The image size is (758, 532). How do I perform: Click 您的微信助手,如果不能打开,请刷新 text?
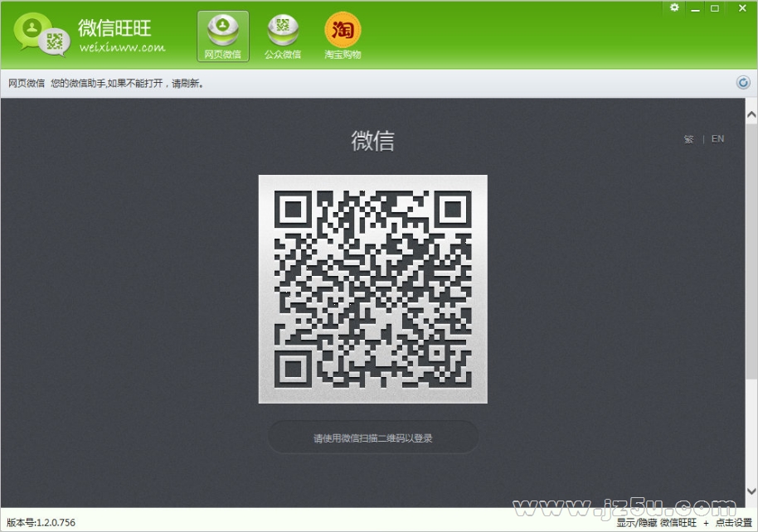[127, 83]
